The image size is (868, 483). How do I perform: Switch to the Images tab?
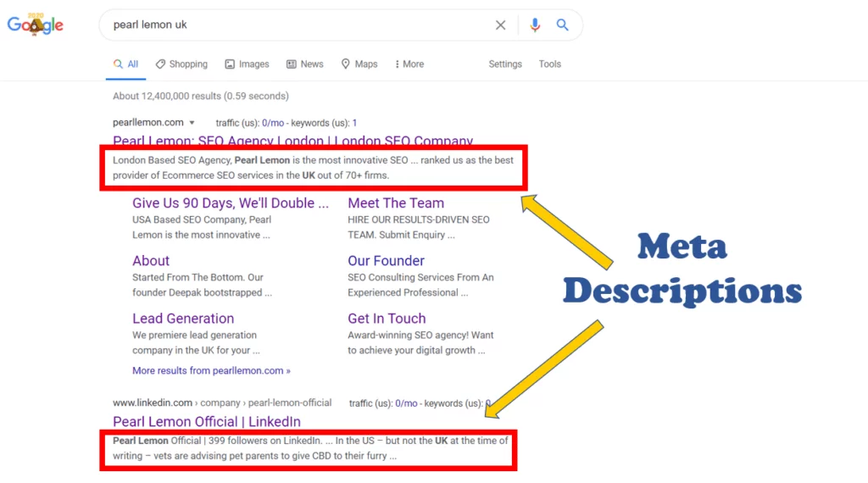[247, 64]
